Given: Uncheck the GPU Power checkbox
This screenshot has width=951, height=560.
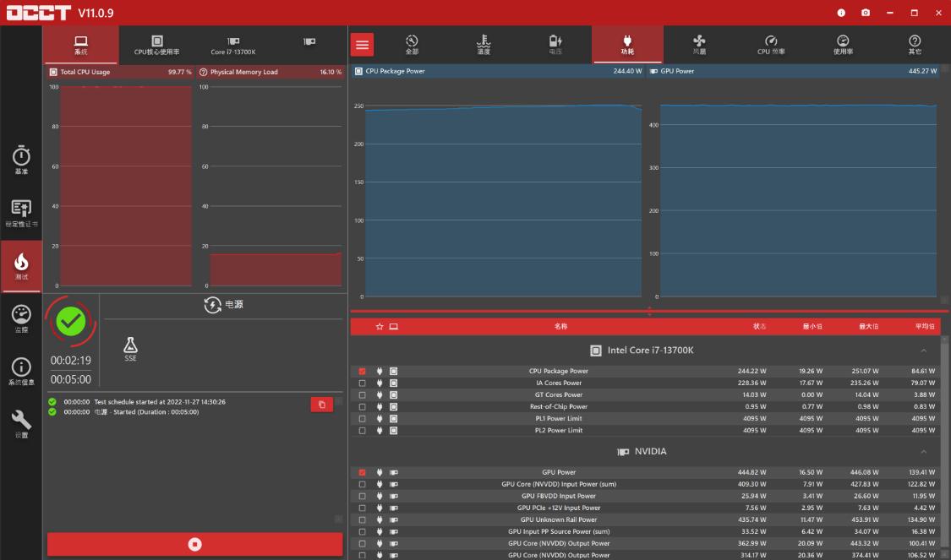Looking at the screenshot, I should point(363,472).
